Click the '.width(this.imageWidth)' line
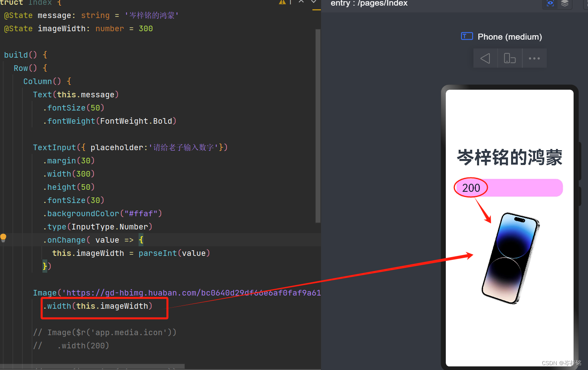588x370 pixels. pyautogui.click(x=98, y=306)
